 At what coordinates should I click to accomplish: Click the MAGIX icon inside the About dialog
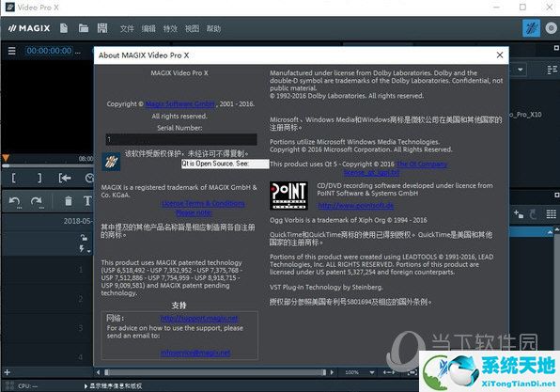coord(111,162)
